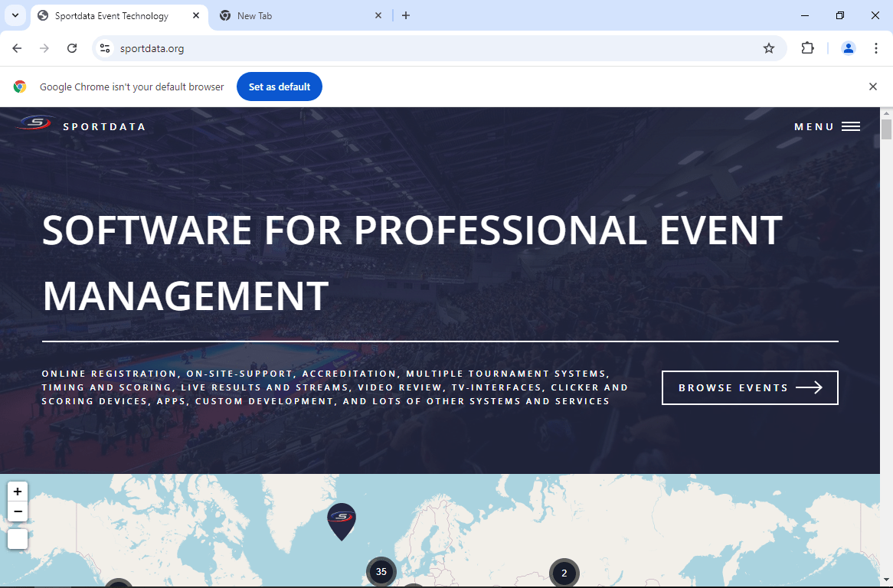Click the Browse Events button

click(750, 387)
